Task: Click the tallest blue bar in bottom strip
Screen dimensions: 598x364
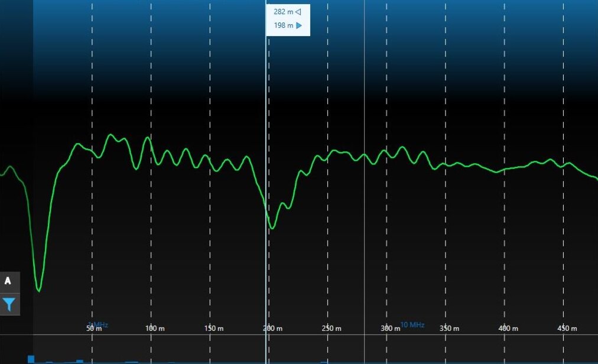Action: [x=31, y=359]
